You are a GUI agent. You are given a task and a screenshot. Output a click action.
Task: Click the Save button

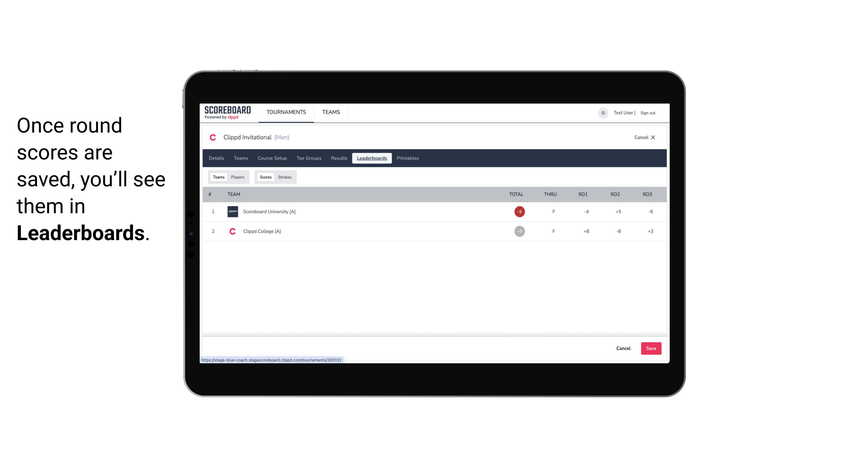tap(650, 348)
